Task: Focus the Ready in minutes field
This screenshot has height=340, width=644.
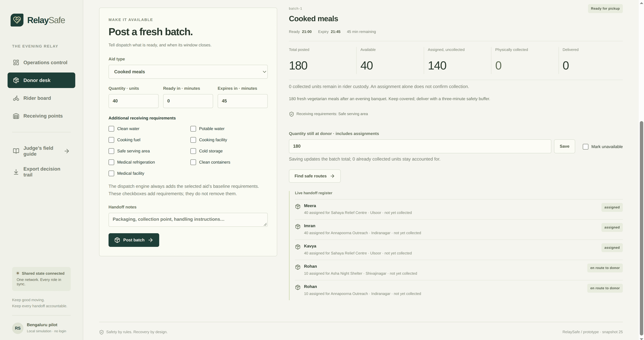Action: (x=188, y=101)
